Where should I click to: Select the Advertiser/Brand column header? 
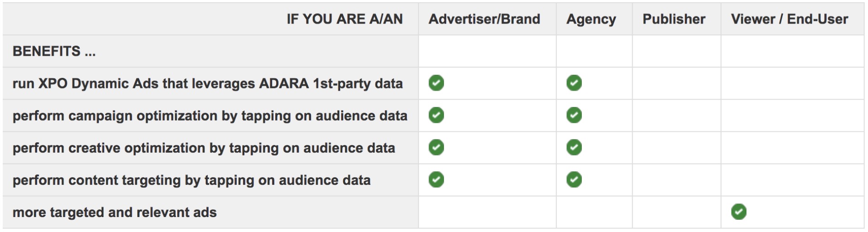(x=484, y=19)
